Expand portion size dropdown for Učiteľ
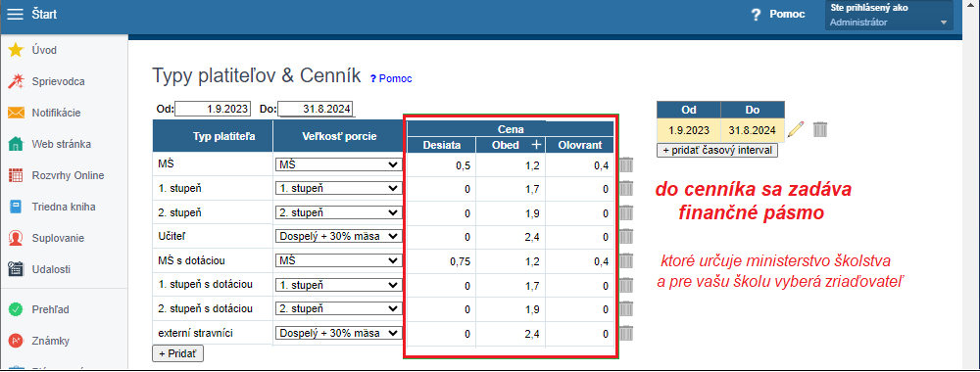This screenshot has width=980, height=372. click(x=338, y=236)
